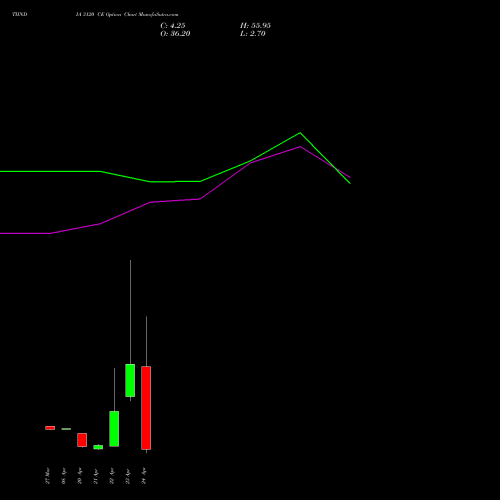Viewport: 500px width, 500px height.
Task: Click the small red candlestick above 27 Mar
Action: 50,428
